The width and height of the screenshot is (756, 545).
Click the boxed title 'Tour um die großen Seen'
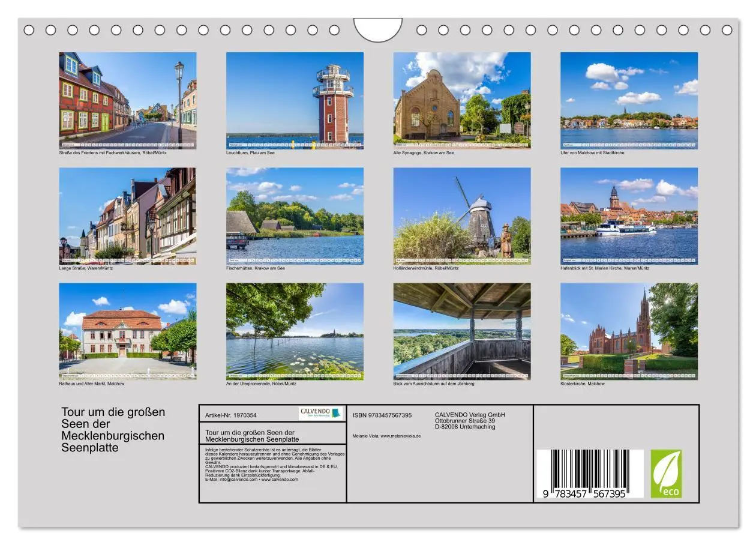[x=252, y=436]
